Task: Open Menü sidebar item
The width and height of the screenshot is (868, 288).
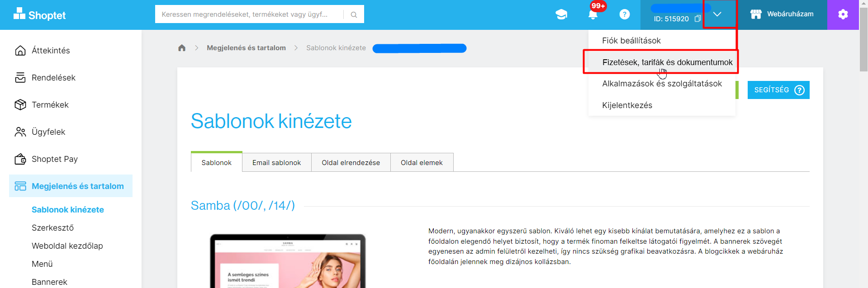Action: [42, 264]
